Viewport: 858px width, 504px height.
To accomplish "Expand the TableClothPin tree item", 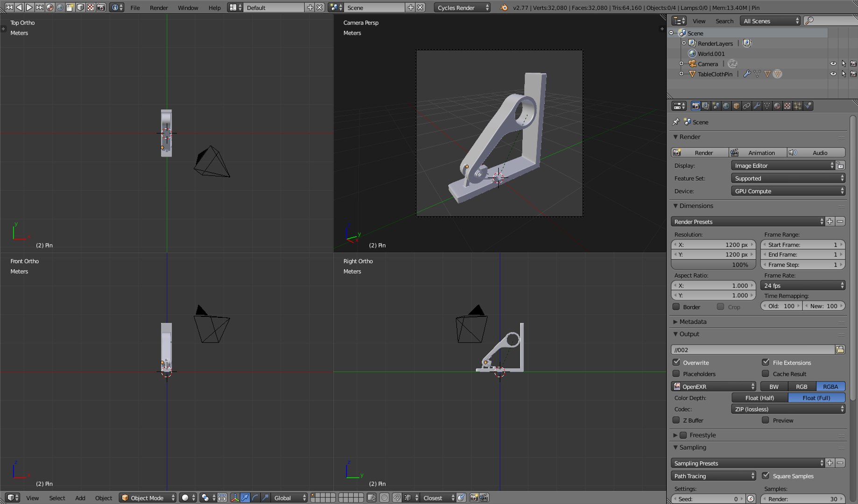I will pos(681,74).
